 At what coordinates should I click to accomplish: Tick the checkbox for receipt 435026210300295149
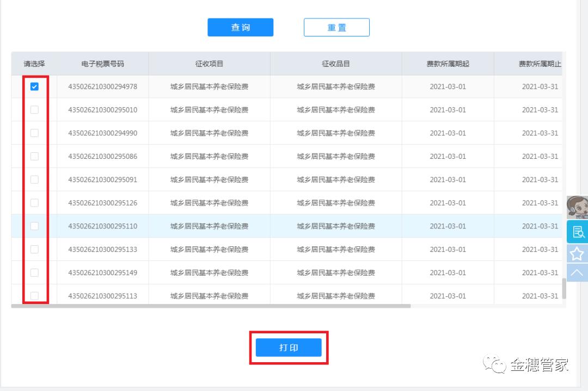[x=34, y=272]
